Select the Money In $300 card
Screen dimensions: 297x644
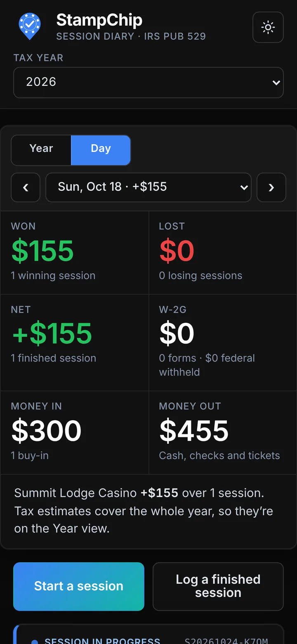coord(75,433)
